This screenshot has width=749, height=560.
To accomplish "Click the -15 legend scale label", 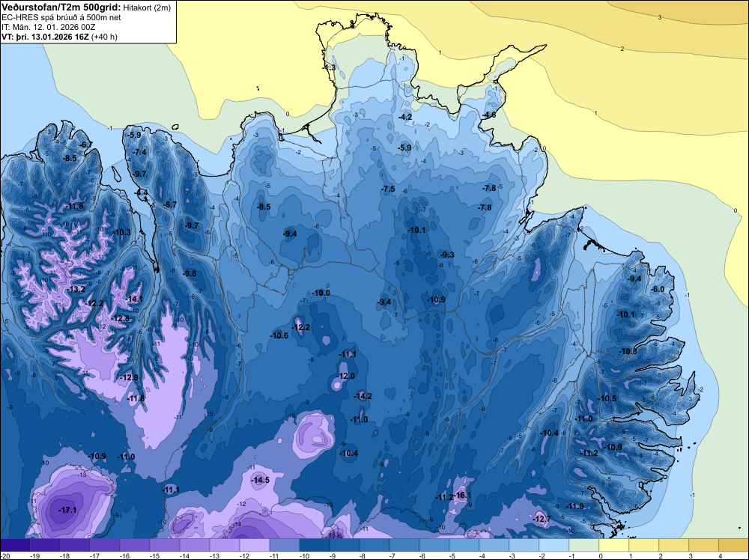I will (x=154, y=556).
